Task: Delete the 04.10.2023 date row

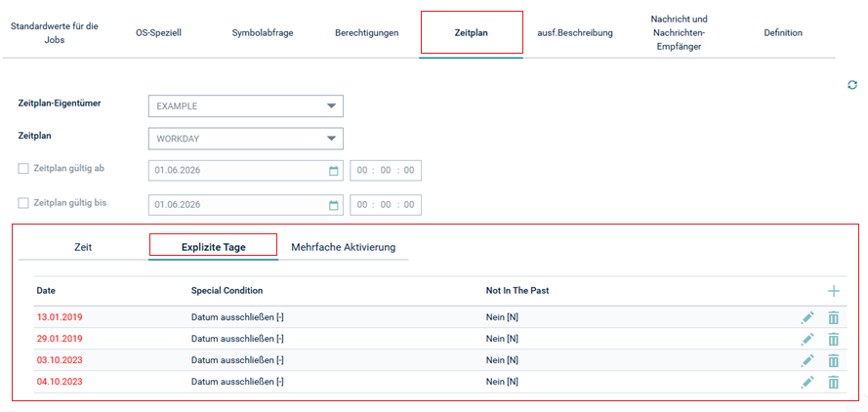Action: pyautogui.click(x=834, y=382)
